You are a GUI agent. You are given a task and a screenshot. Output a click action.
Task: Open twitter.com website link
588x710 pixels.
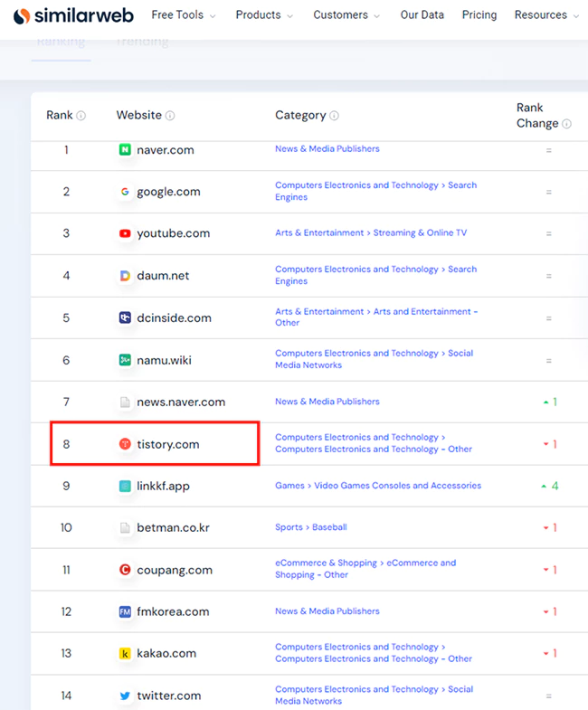pyautogui.click(x=169, y=696)
